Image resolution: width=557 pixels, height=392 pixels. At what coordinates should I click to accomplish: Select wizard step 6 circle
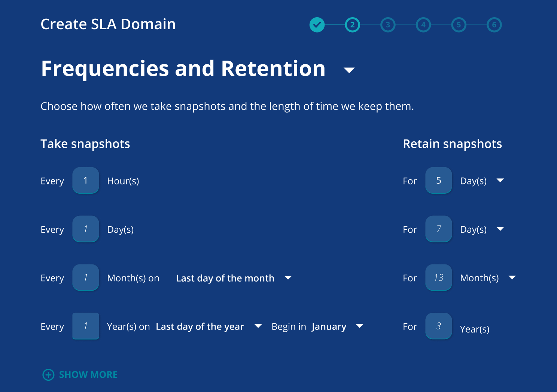pyautogui.click(x=494, y=25)
